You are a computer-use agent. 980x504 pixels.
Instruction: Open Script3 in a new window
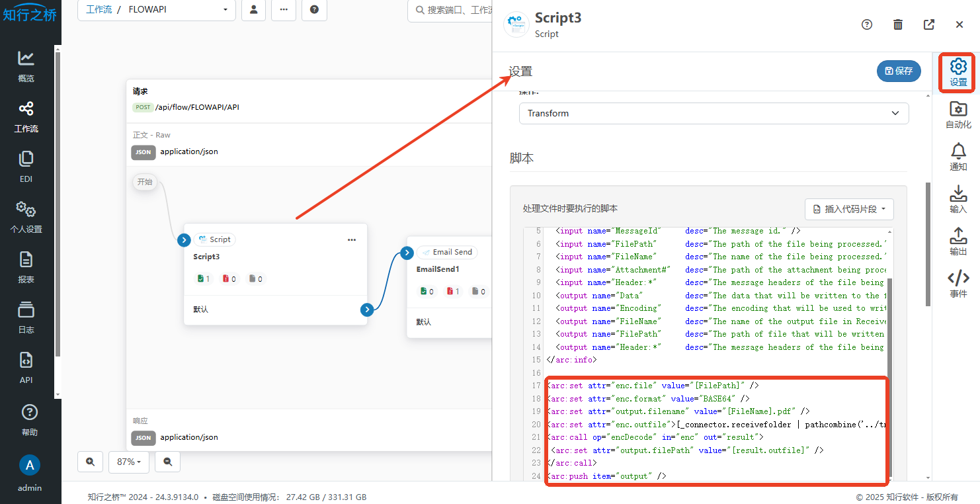pos(929,24)
